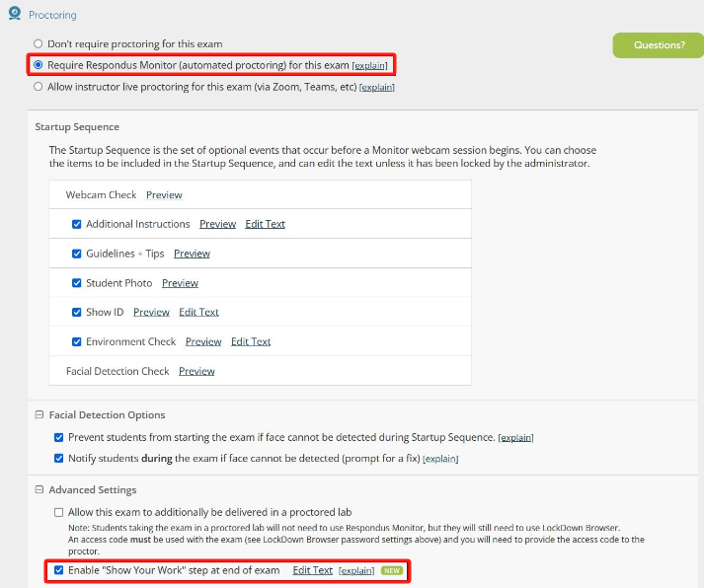704x588 pixels.
Task: Preview the Guidelines + Tips step
Action: pyautogui.click(x=192, y=254)
